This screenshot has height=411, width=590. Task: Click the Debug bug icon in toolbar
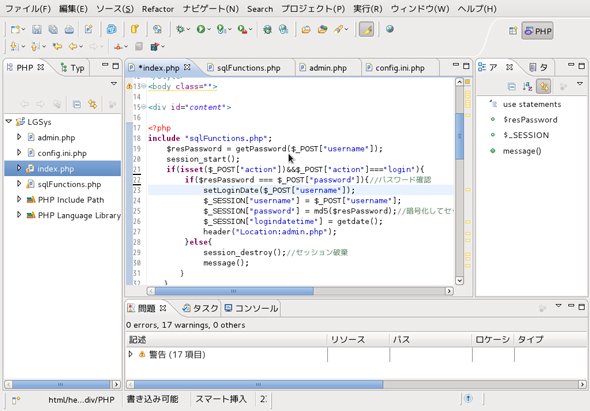(x=180, y=29)
